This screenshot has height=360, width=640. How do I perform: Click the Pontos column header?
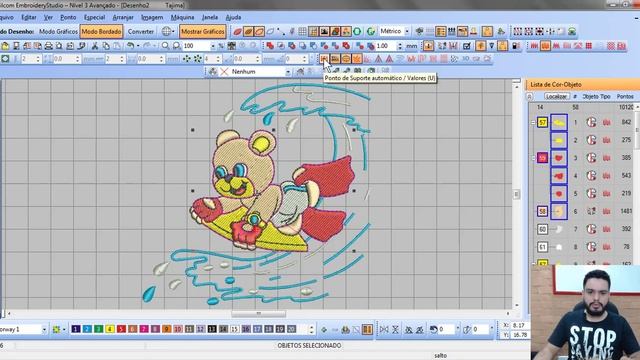click(625, 96)
